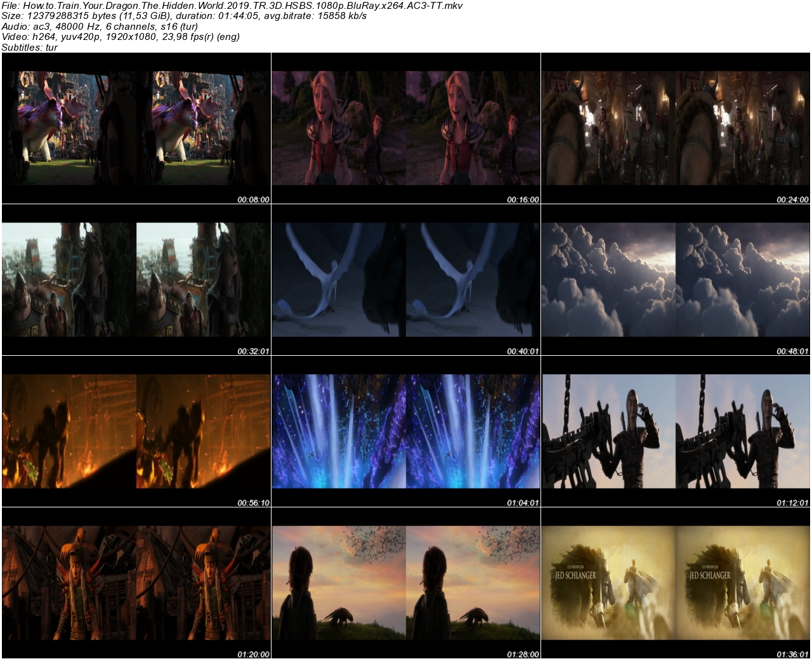Click the Video line showing h264, 1920x1080
This screenshot has height=659, width=812.
pos(121,37)
